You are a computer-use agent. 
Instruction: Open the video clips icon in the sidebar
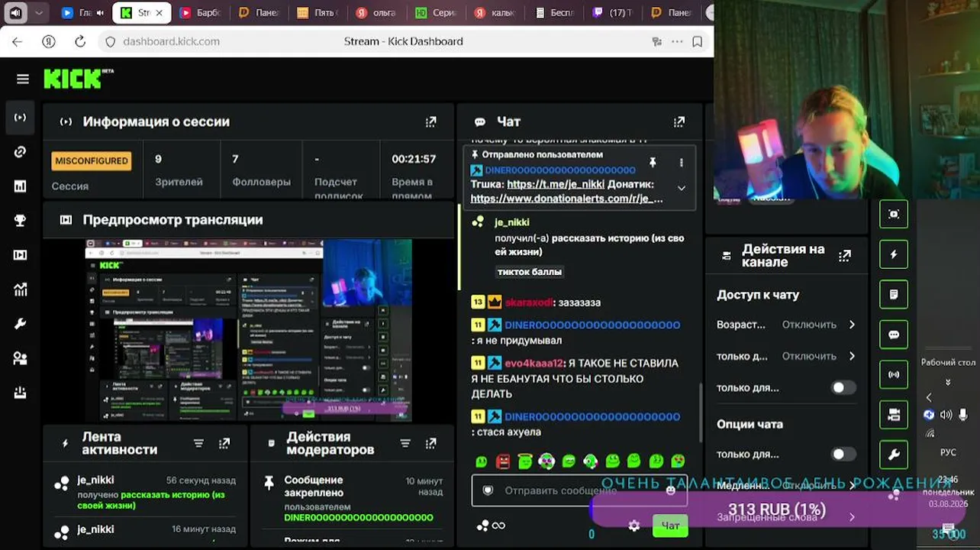click(x=21, y=255)
